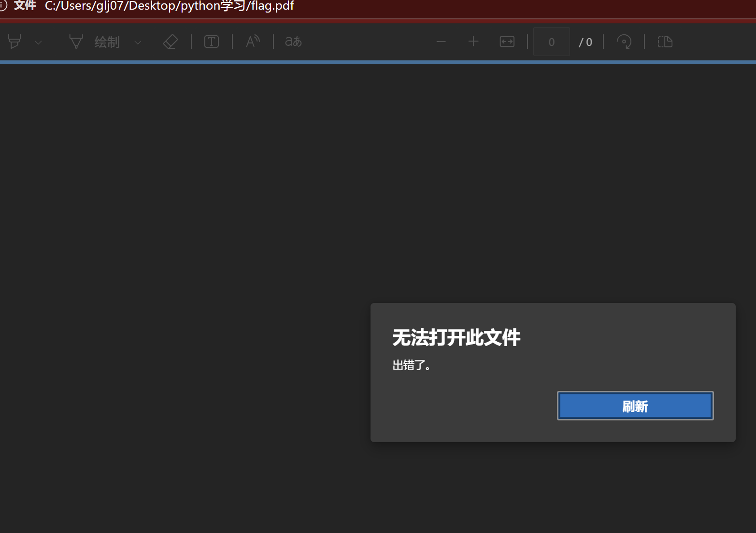The width and height of the screenshot is (756, 533).
Task: Click the site info icon beside 文件
Action: (3, 6)
